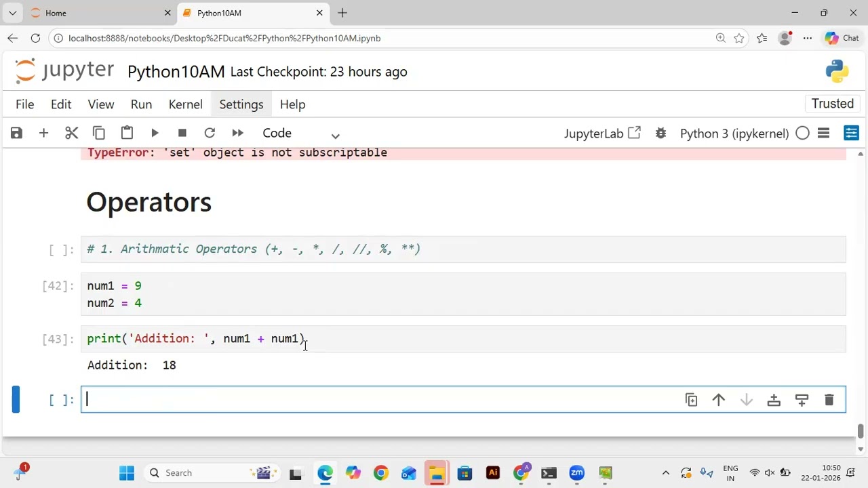868x488 pixels.
Task: Insert a cell below the active cell
Action: tap(802, 400)
